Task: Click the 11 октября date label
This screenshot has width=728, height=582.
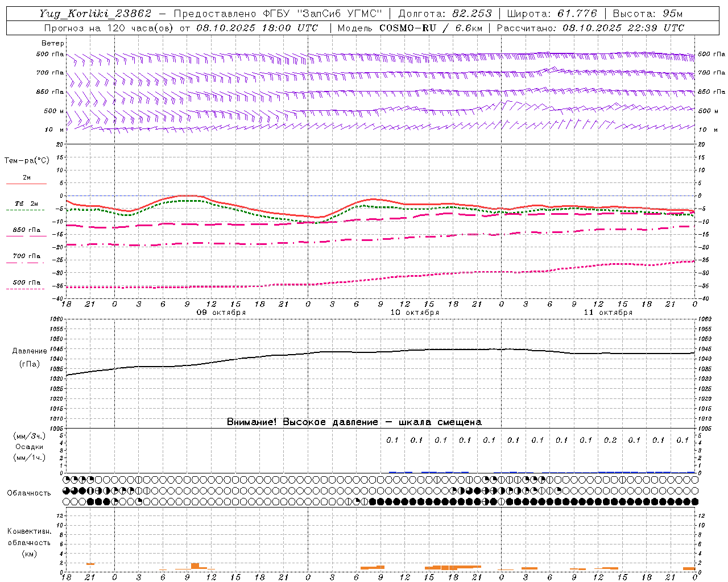Action: (608, 313)
